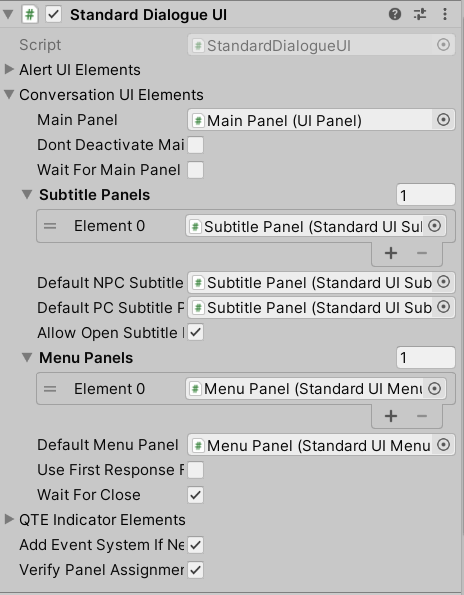Click the Subtitle Panels size field
Image resolution: width=464 pixels, height=595 pixels.
coord(426,195)
